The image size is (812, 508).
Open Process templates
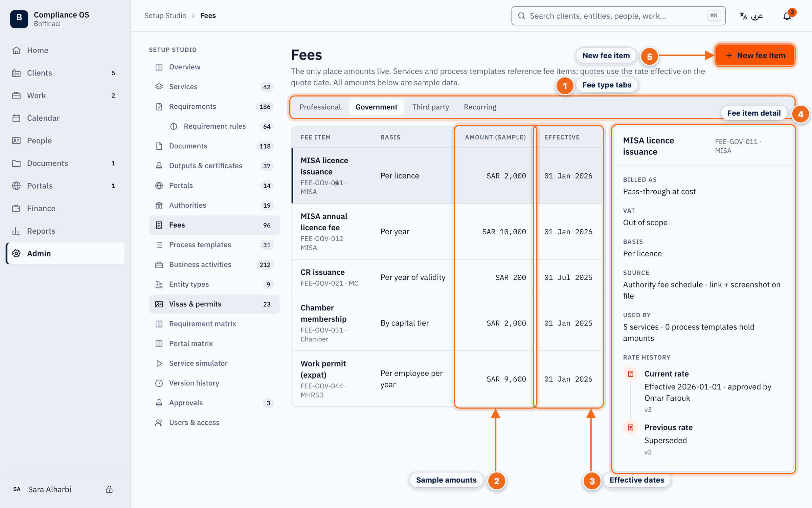tap(214, 245)
